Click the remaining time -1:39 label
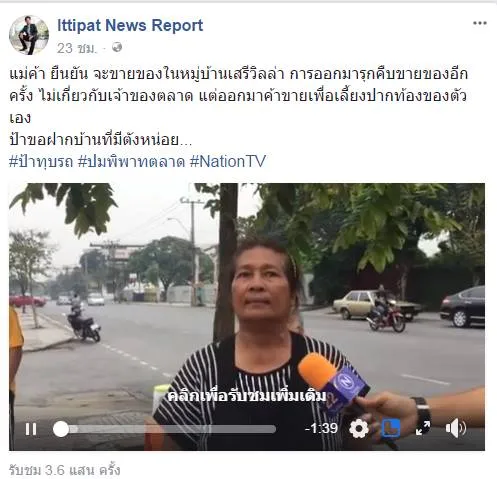The image size is (497, 479). tap(321, 428)
